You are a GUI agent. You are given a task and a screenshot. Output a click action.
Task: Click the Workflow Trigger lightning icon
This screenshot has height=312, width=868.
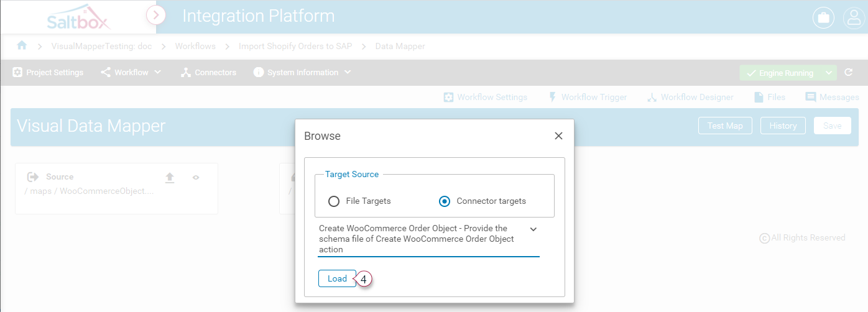[x=552, y=97]
